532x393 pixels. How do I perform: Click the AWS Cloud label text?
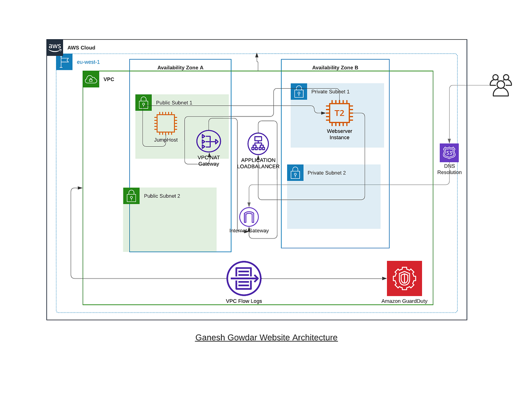(81, 47)
